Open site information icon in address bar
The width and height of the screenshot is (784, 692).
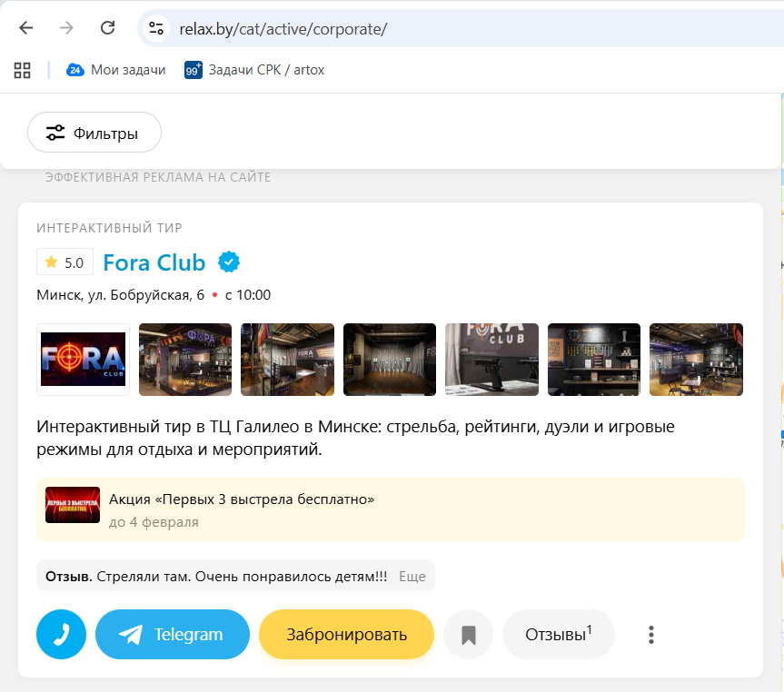tap(156, 28)
